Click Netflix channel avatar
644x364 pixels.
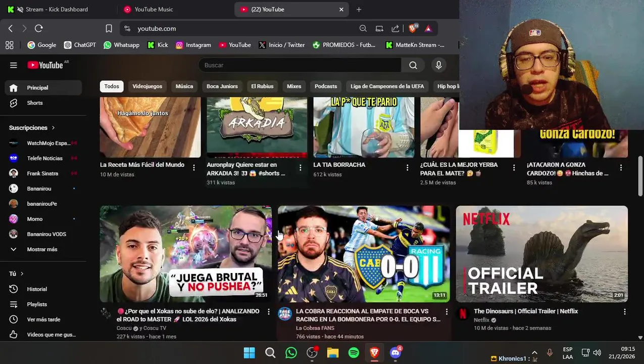463,313
